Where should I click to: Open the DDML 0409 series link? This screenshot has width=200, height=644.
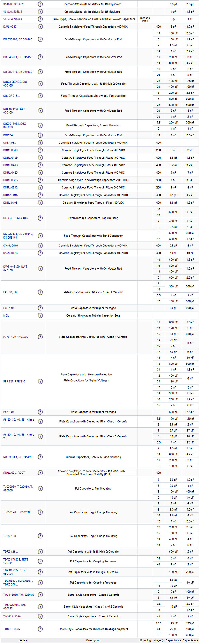coord(10,158)
